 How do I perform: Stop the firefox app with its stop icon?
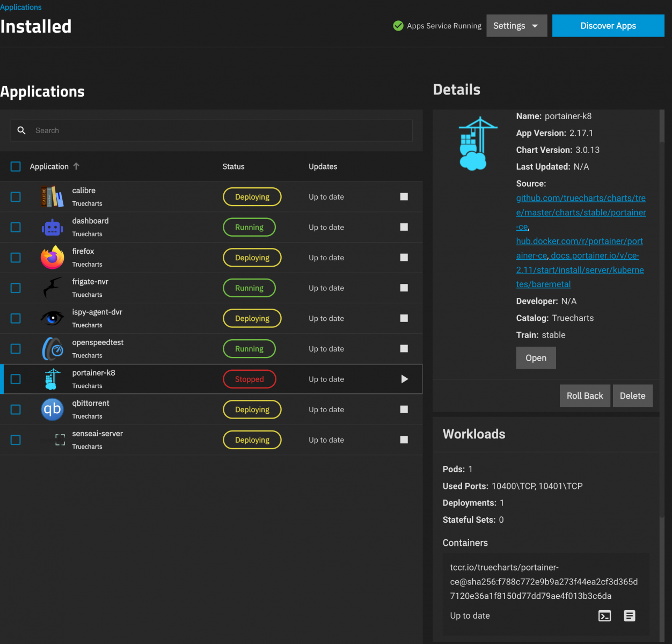(404, 258)
